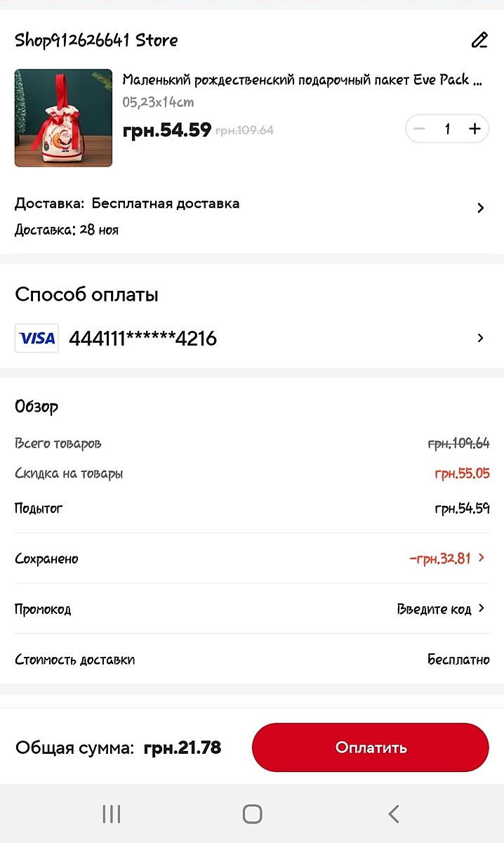Image resolution: width=504 pixels, height=843 pixels.
Task: Tap the VISA card logo
Action: coord(37,339)
